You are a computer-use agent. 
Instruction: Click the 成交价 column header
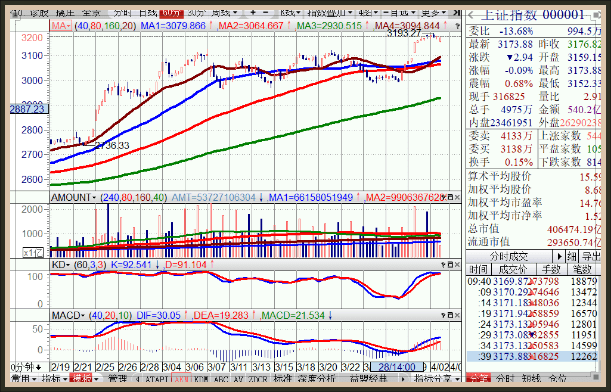point(513,269)
